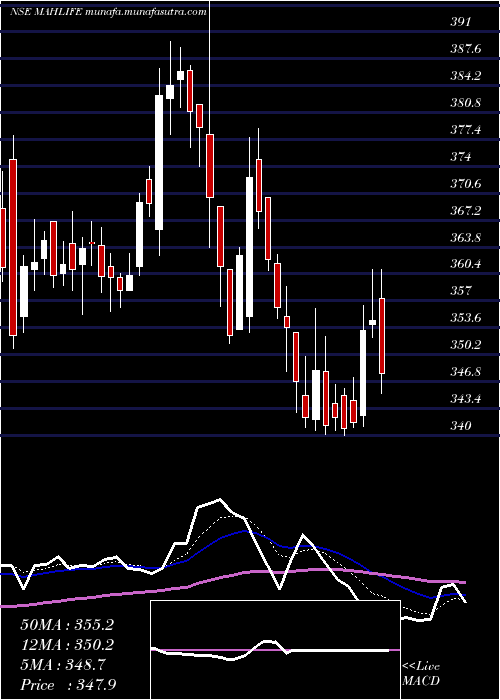Click the Price : 347.9 readout
This screenshot has width=500, height=700.
(x=68, y=685)
